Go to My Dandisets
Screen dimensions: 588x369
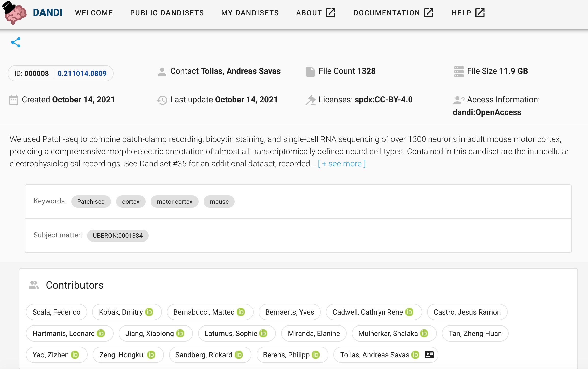[x=250, y=13]
